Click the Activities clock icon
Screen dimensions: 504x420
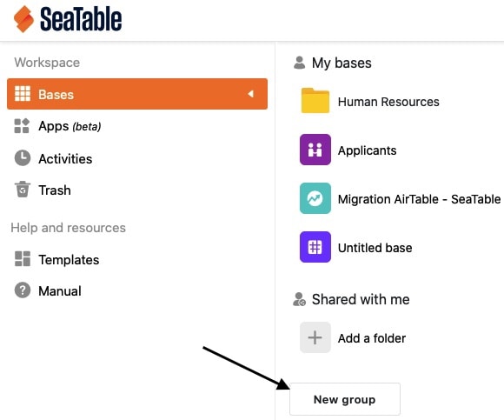click(23, 158)
